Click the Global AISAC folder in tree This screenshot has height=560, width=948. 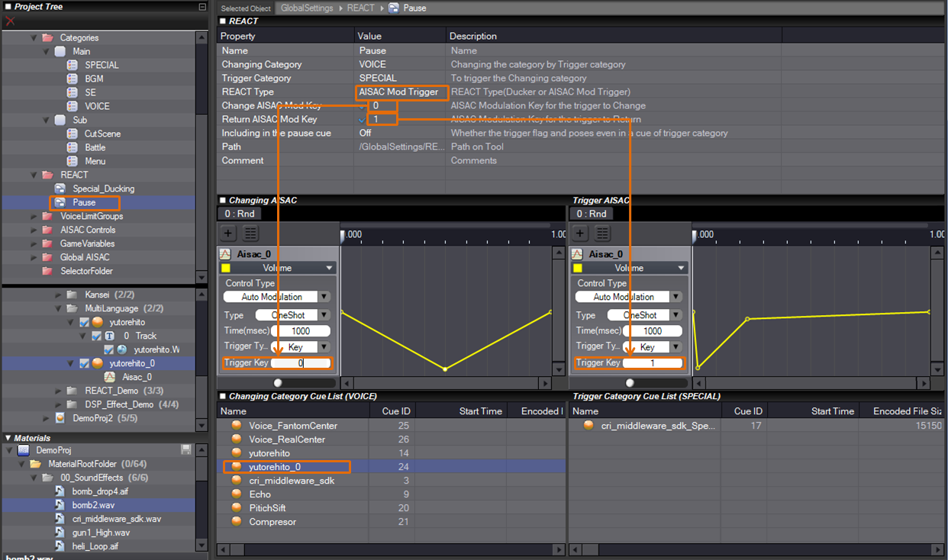85,257
